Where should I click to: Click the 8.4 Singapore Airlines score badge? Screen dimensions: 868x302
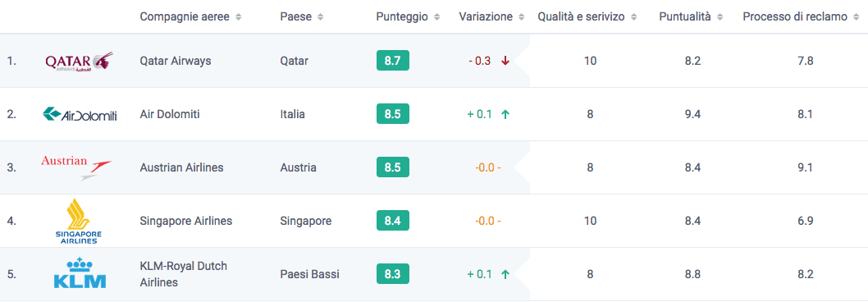click(392, 221)
